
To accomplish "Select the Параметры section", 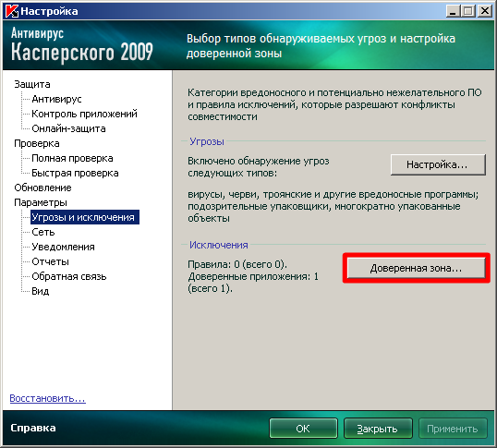I will tap(41, 202).
